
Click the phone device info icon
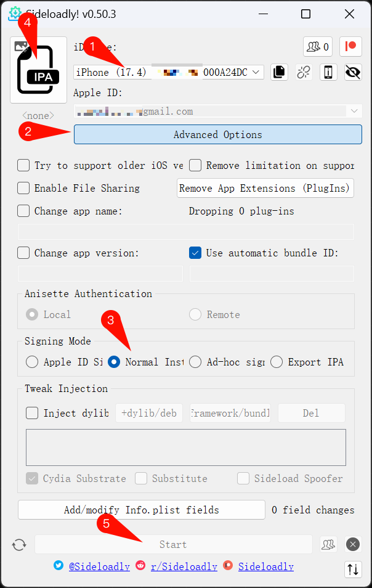(x=328, y=72)
